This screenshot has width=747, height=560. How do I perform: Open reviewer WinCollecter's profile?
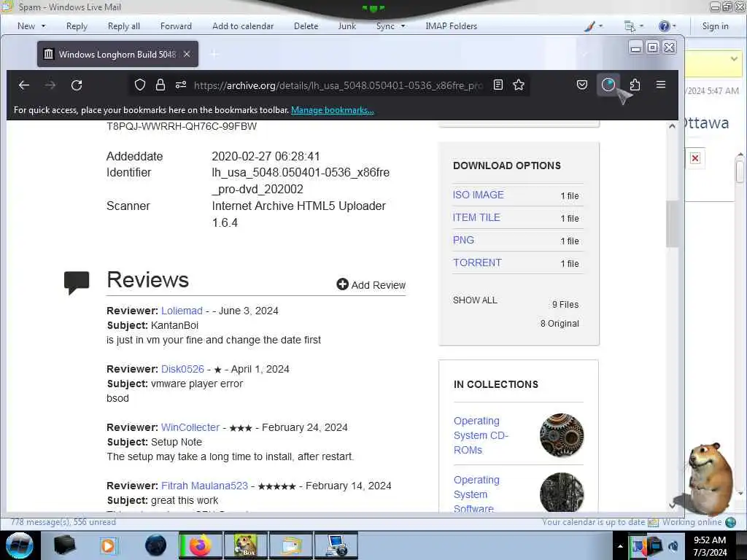190,427
